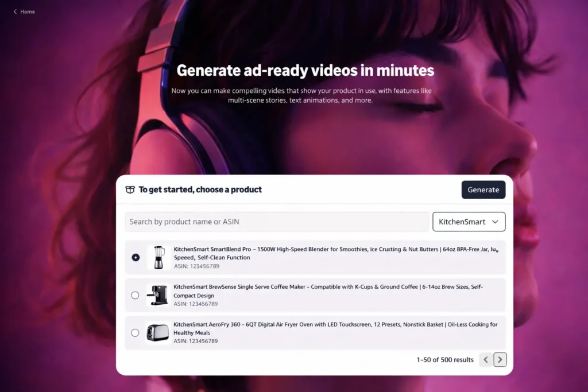Select the blender product thumbnail image

[x=157, y=257]
